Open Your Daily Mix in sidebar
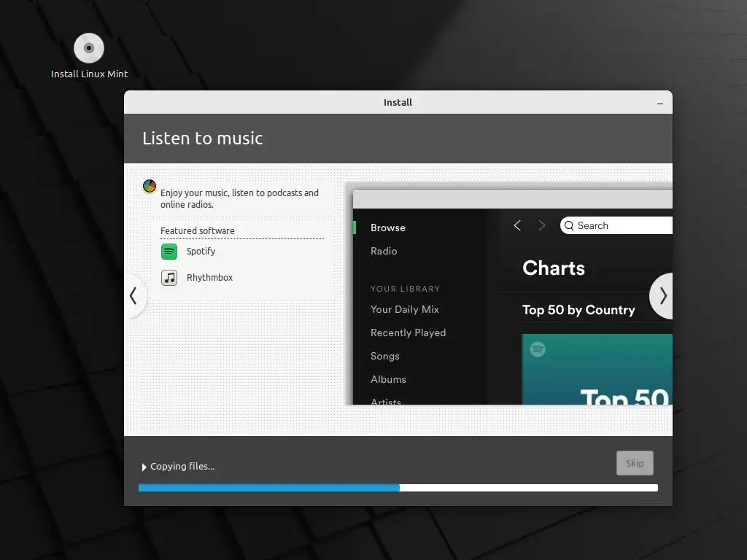The width and height of the screenshot is (747, 560). 405,309
